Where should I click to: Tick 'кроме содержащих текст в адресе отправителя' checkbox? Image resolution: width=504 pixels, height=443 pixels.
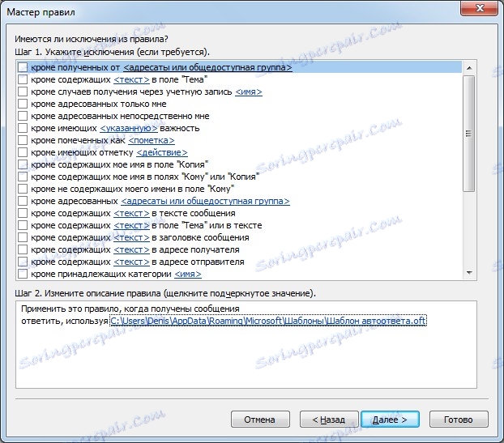[23, 262]
